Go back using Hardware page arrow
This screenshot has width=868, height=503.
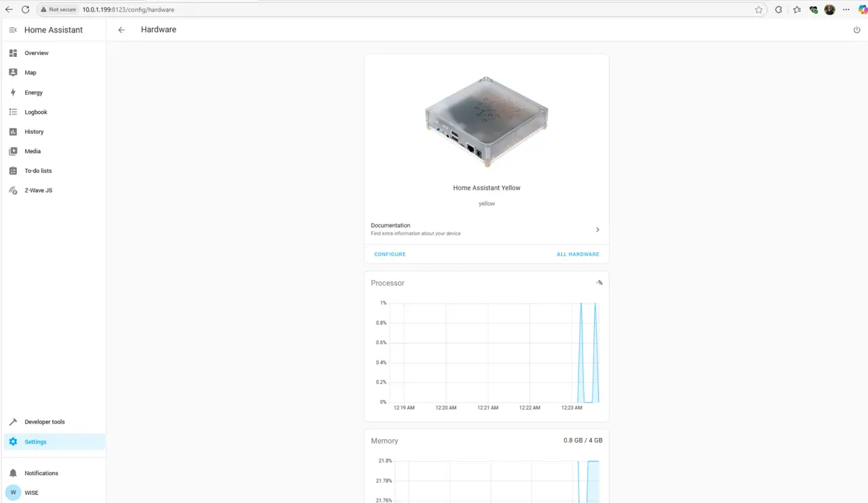pyautogui.click(x=121, y=30)
